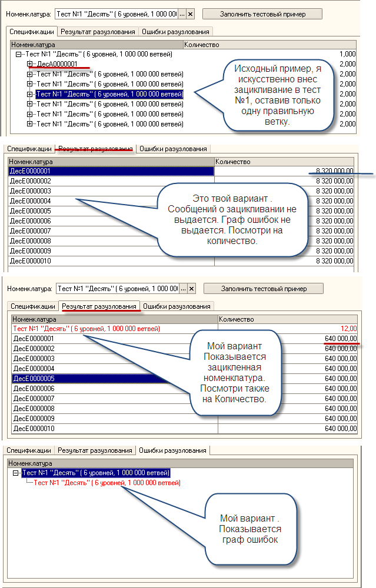
Task: Clear the Номенклатура field above the 640 000,00 results
Action: 191,289
